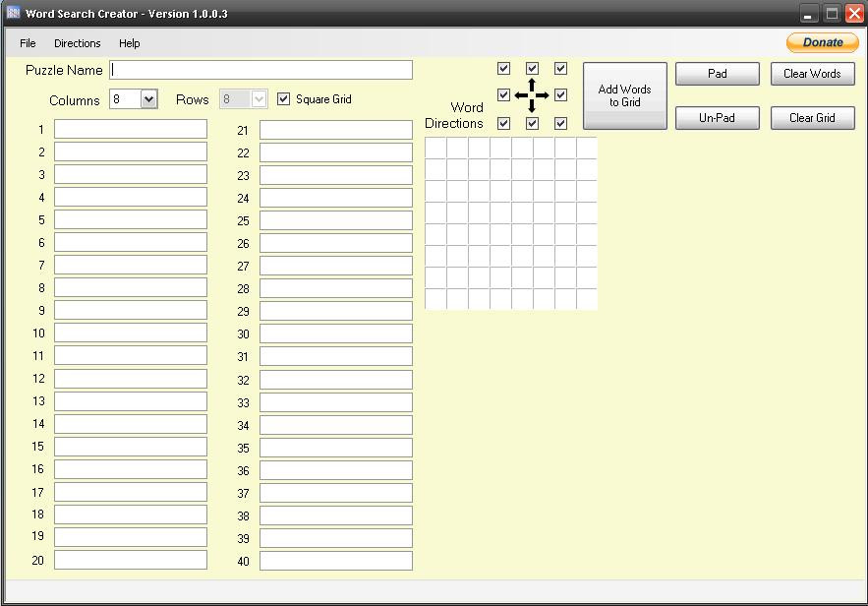Close the Word Search Creator window
The height and width of the screenshot is (606, 868).
854,14
